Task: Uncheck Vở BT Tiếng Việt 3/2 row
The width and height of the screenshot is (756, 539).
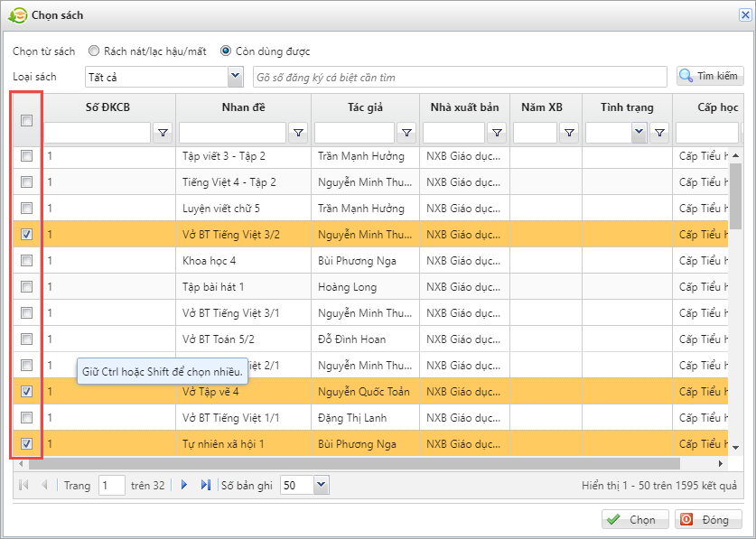Action: pos(27,235)
